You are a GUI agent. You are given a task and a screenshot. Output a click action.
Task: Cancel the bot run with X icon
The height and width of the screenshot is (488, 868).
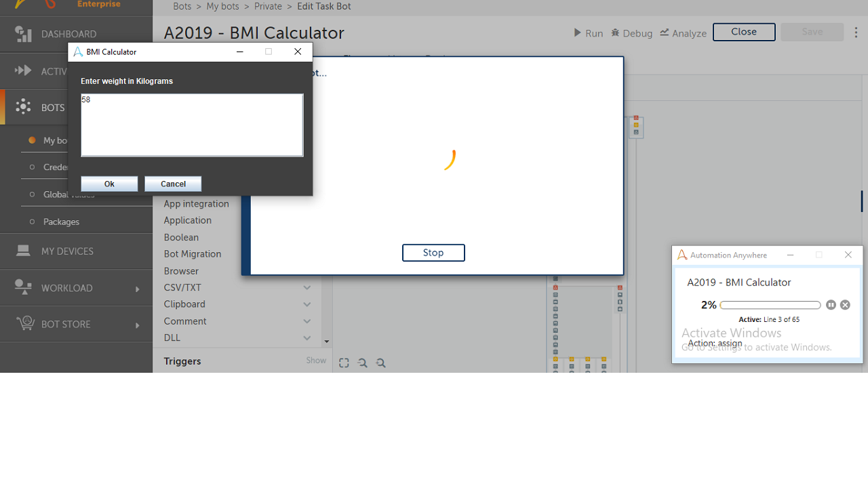[845, 305]
